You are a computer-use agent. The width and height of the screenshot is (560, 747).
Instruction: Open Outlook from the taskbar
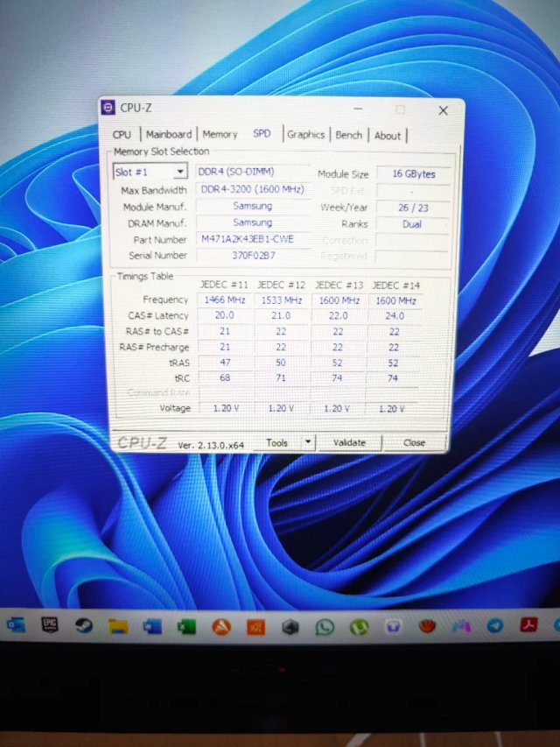(16, 625)
